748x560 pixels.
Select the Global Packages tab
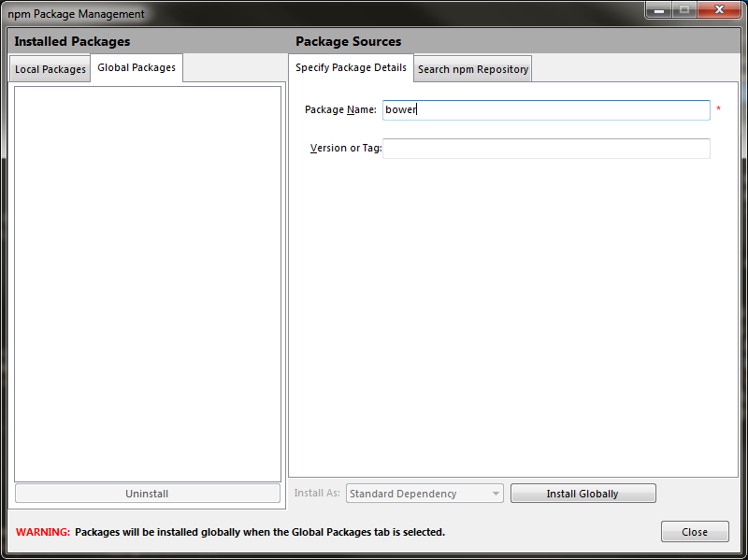pyautogui.click(x=137, y=67)
